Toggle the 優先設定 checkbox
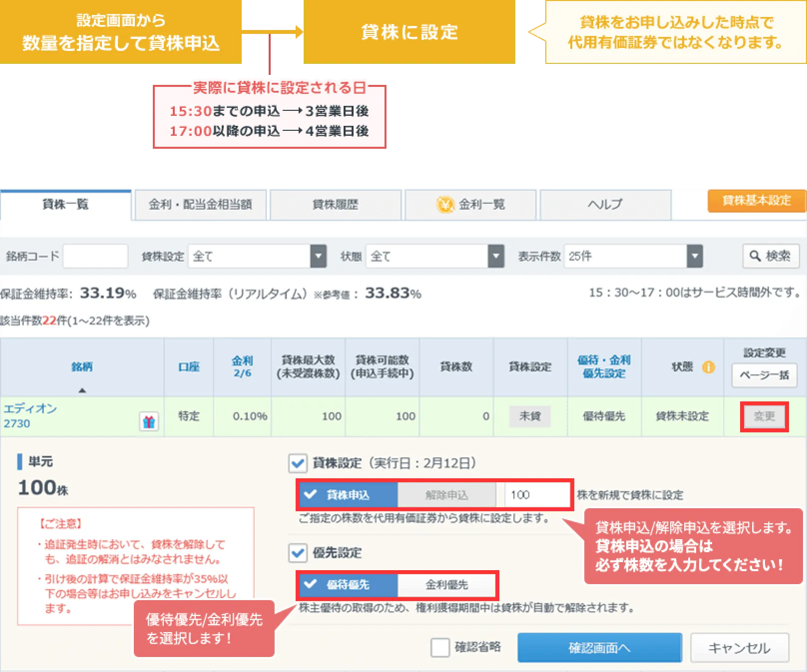The image size is (807, 672). [298, 553]
